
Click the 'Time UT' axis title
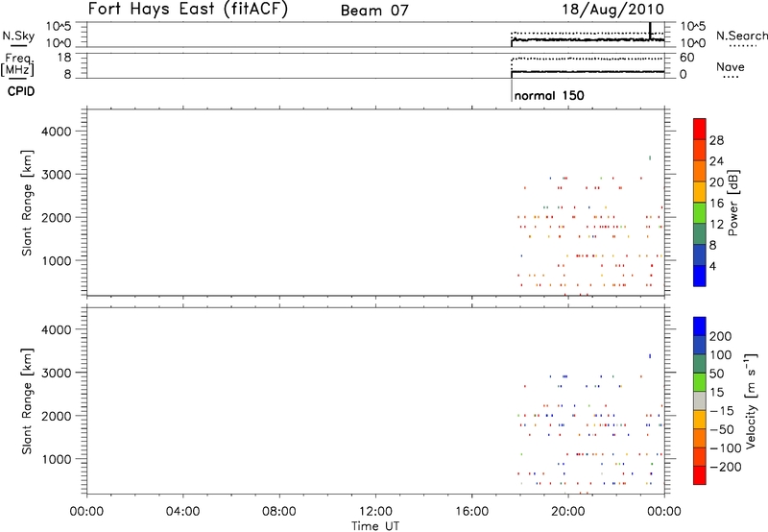(375, 526)
